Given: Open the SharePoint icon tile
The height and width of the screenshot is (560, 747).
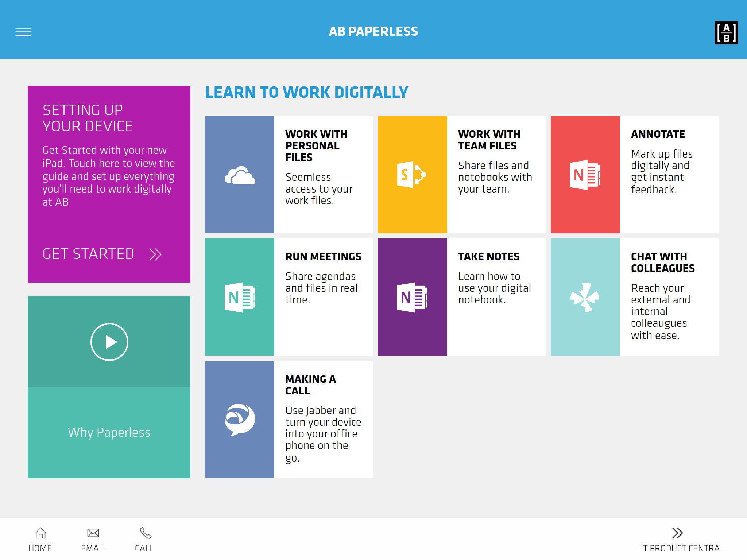Looking at the screenshot, I should point(413,175).
